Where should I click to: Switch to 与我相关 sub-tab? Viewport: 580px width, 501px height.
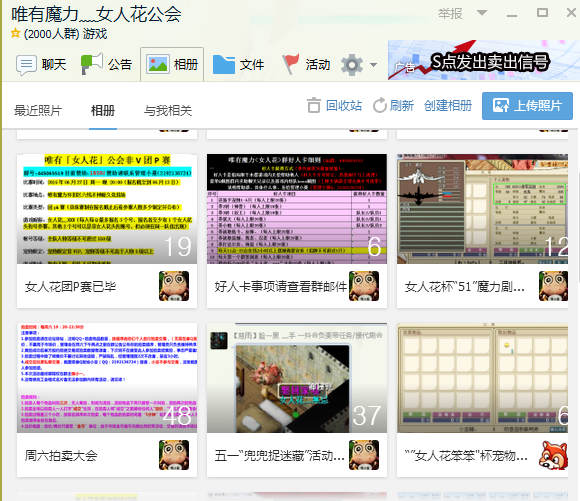pos(168,110)
